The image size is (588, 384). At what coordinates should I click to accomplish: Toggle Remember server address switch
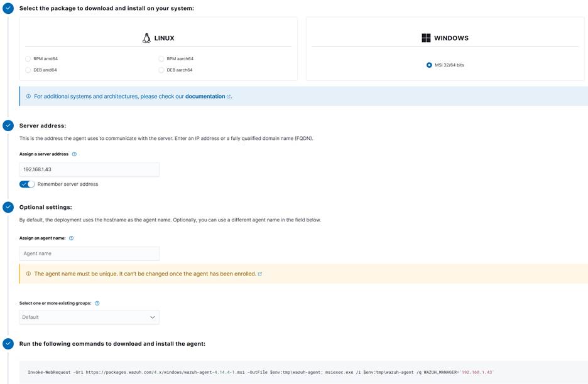[27, 184]
